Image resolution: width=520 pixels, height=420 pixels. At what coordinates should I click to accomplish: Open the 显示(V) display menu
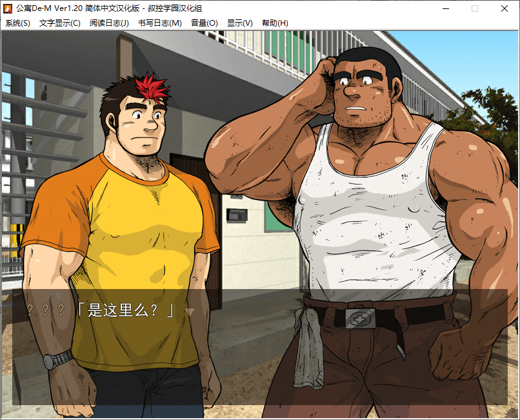point(239,23)
